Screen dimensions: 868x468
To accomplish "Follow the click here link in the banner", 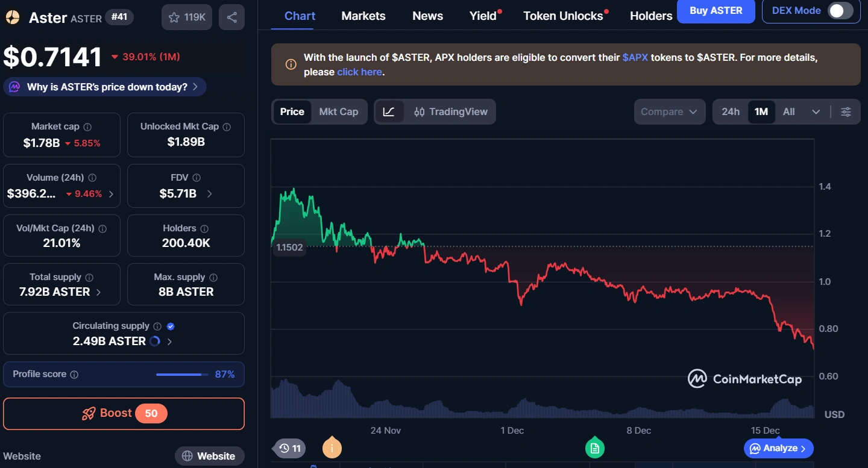I will (x=359, y=72).
